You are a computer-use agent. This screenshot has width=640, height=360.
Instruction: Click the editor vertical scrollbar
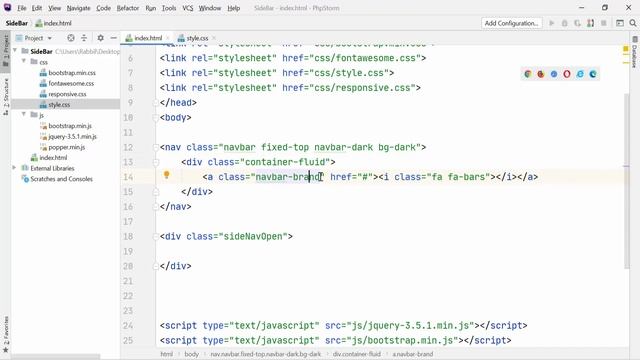tap(627, 181)
